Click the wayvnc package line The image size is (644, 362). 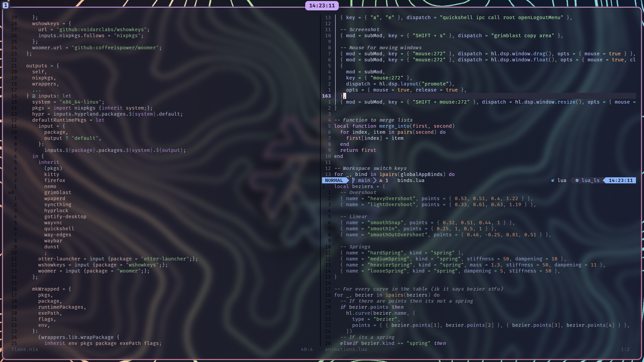pyautogui.click(x=53, y=223)
